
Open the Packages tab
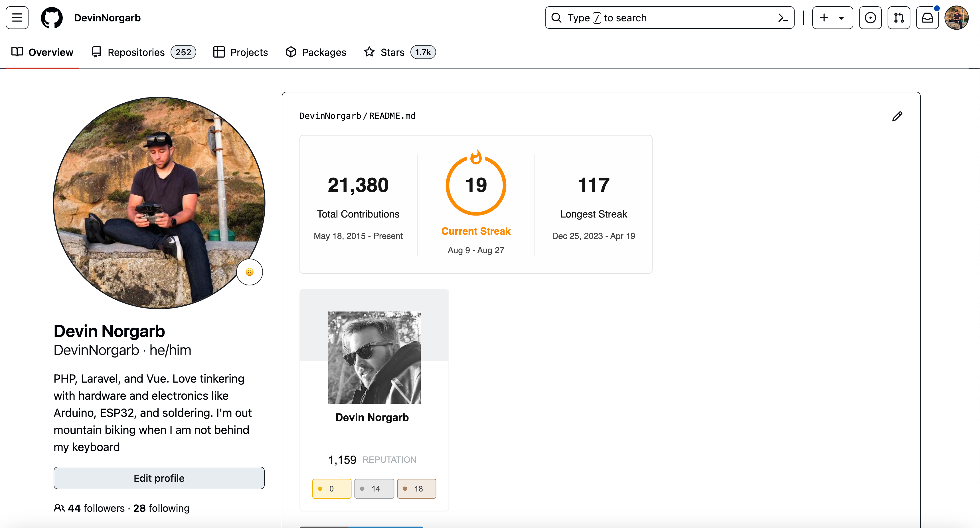click(x=316, y=52)
